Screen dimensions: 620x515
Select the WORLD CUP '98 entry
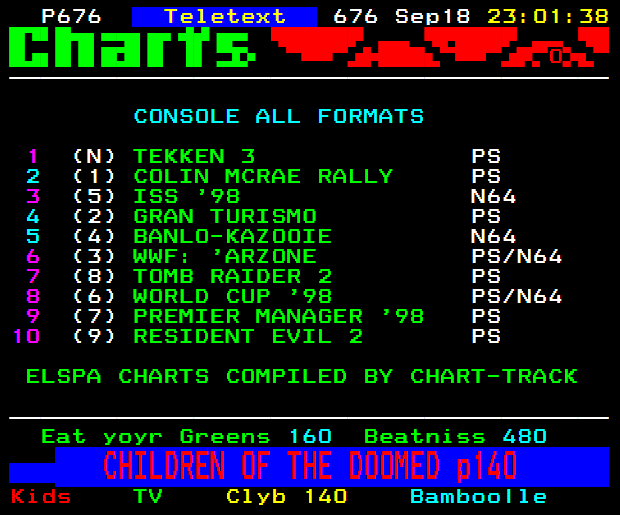pos(232,296)
